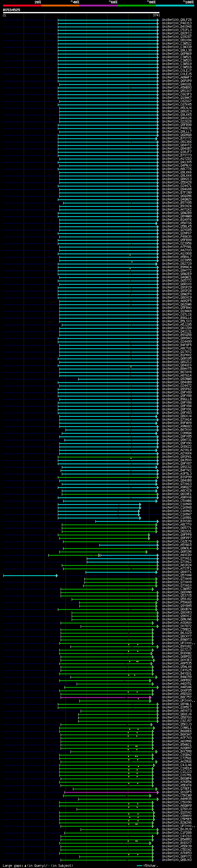Select the UniRef100_A0ZMU6 label
Screen dimensions: 197x868
click(x=177, y=761)
